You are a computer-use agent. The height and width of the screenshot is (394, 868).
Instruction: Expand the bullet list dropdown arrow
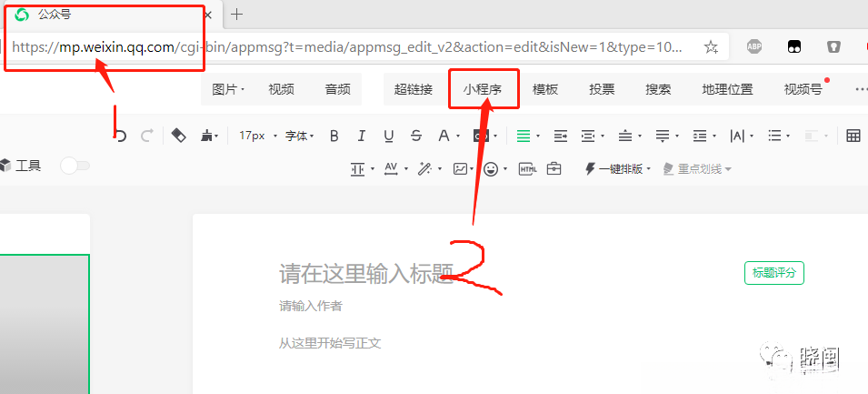click(x=788, y=136)
